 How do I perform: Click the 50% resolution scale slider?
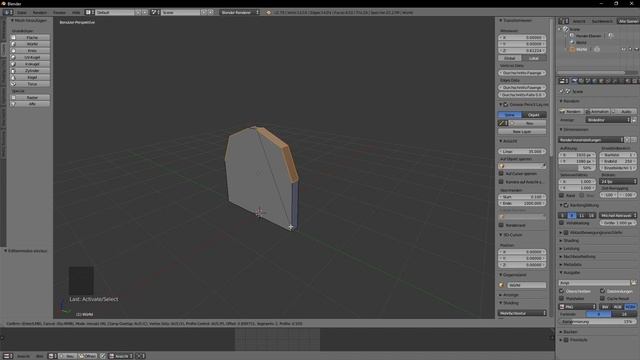tap(577, 168)
